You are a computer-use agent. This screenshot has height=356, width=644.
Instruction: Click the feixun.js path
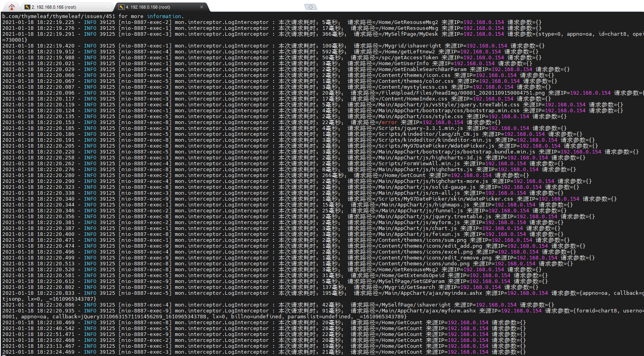click(x=419, y=234)
